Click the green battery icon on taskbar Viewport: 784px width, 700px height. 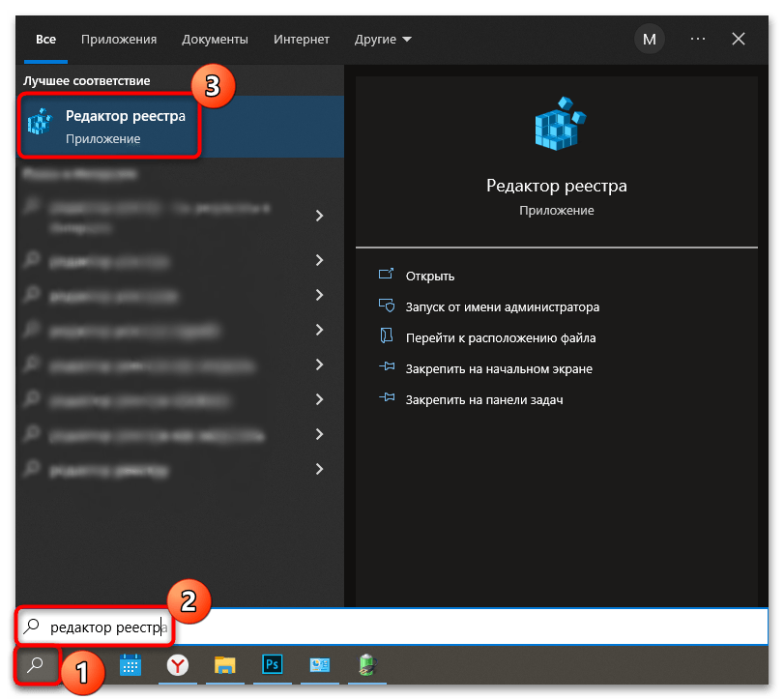(x=365, y=665)
